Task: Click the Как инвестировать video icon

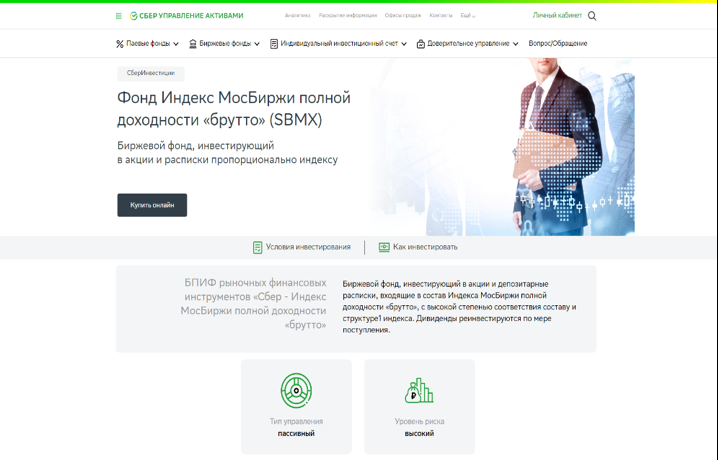Action: point(384,247)
